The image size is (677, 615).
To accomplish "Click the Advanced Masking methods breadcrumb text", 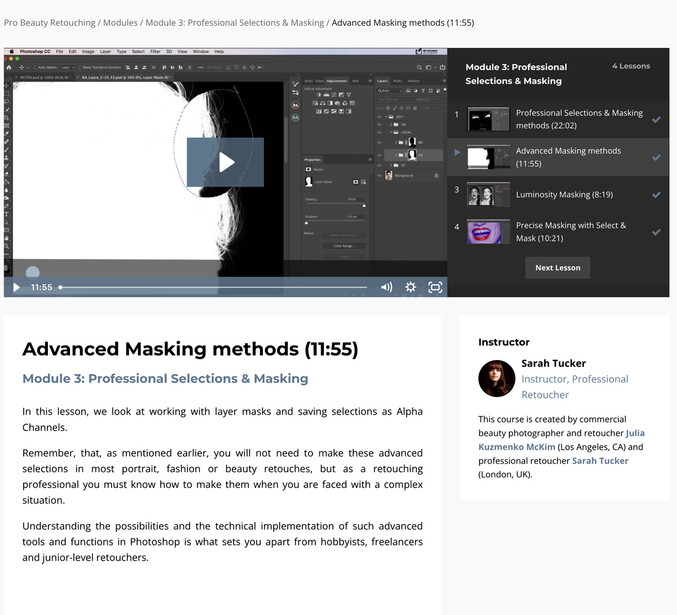I will (x=403, y=22).
